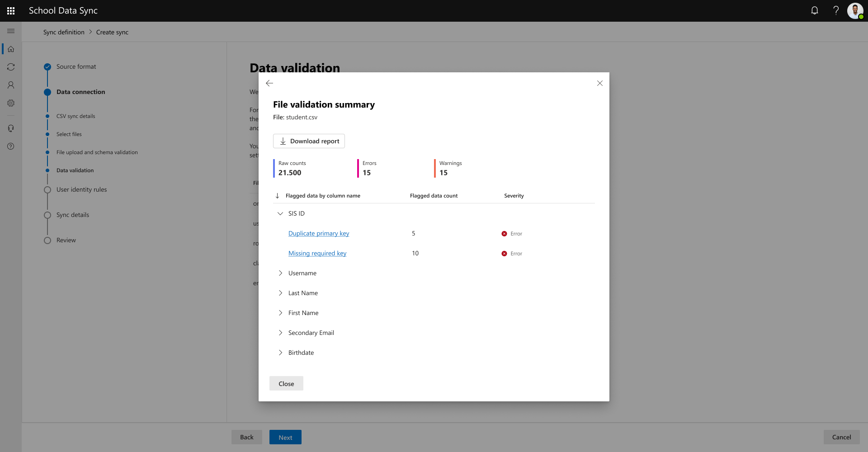Expand the Username group
Screen dimensions: 868x452
click(280, 273)
